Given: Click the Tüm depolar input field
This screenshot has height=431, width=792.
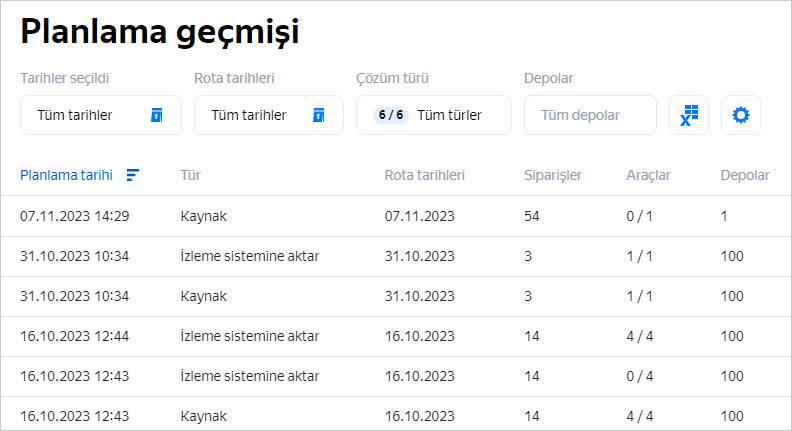Looking at the screenshot, I should pos(589,115).
